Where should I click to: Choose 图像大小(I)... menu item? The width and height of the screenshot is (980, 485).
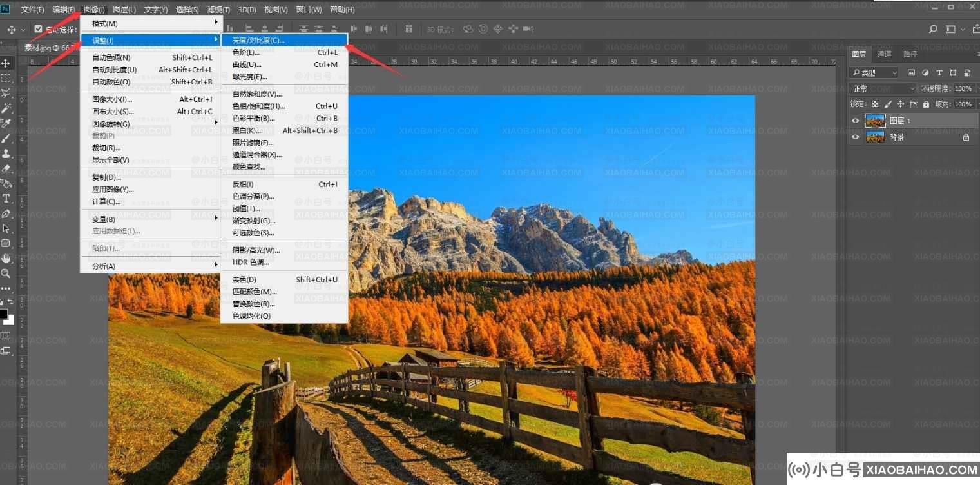(x=149, y=99)
